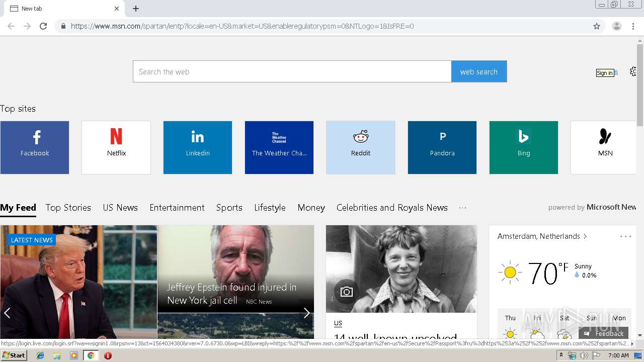The height and width of the screenshot is (362, 644).
Task: Launch Internet Explorer from the taskbar
Action: click(x=40, y=355)
